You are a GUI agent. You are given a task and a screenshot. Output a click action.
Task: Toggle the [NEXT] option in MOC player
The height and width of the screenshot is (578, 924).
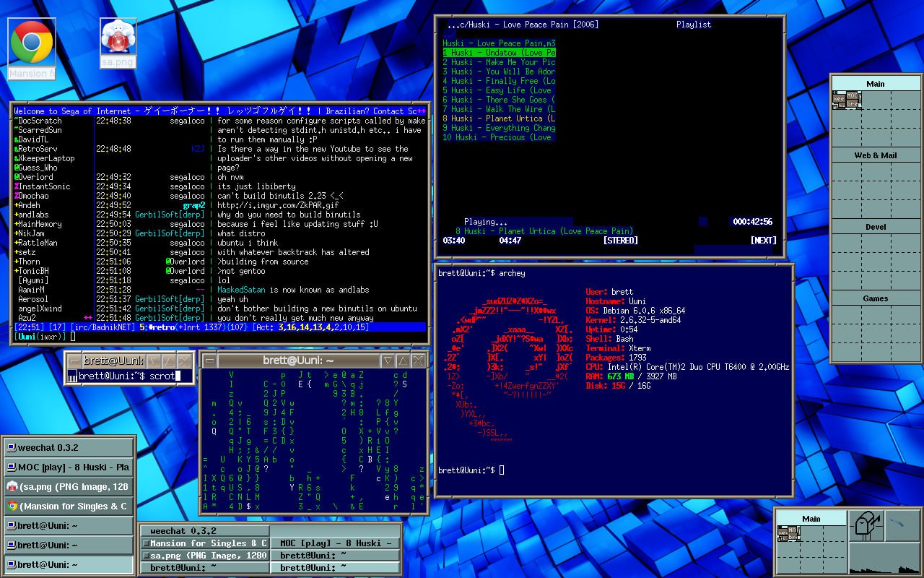point(763,241)
